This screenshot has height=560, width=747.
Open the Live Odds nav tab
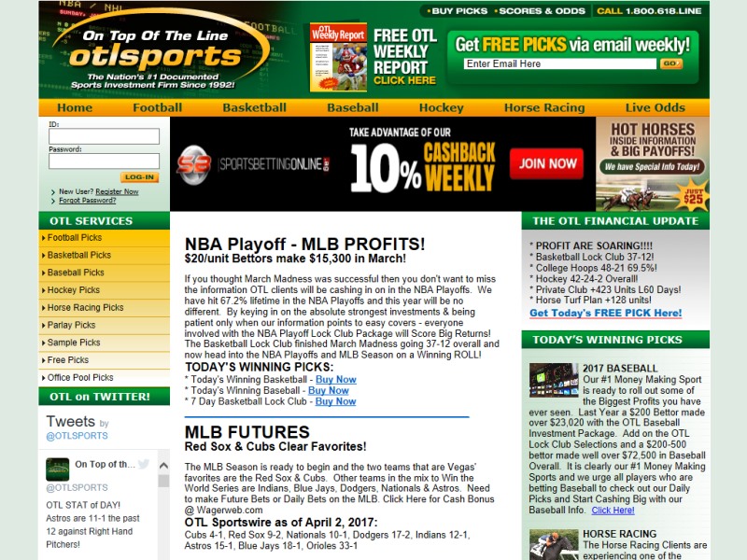click(655, 107)
